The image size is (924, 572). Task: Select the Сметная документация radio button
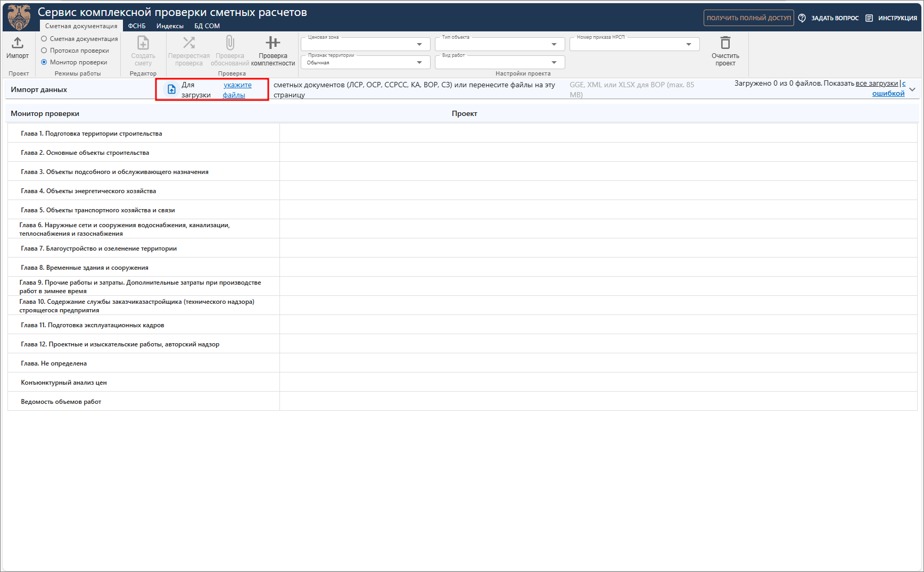coord(44,39)
